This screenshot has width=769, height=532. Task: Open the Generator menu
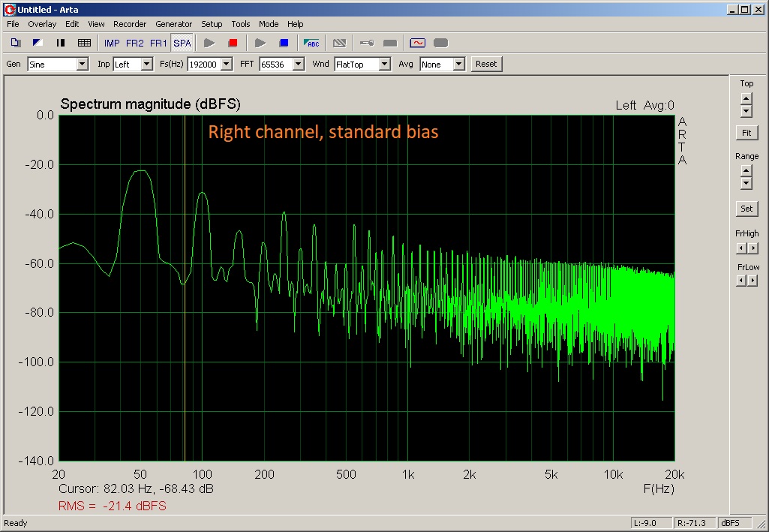coord(173,24)
